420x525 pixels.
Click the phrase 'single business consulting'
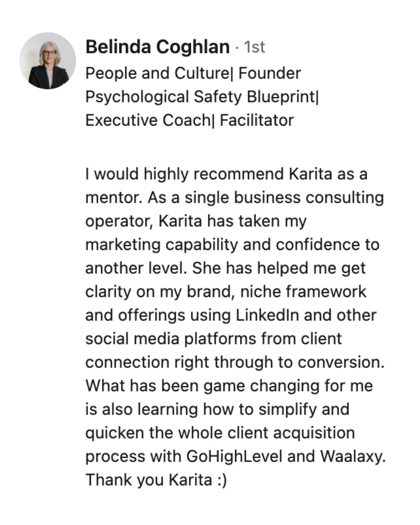(x=284, y=198)
